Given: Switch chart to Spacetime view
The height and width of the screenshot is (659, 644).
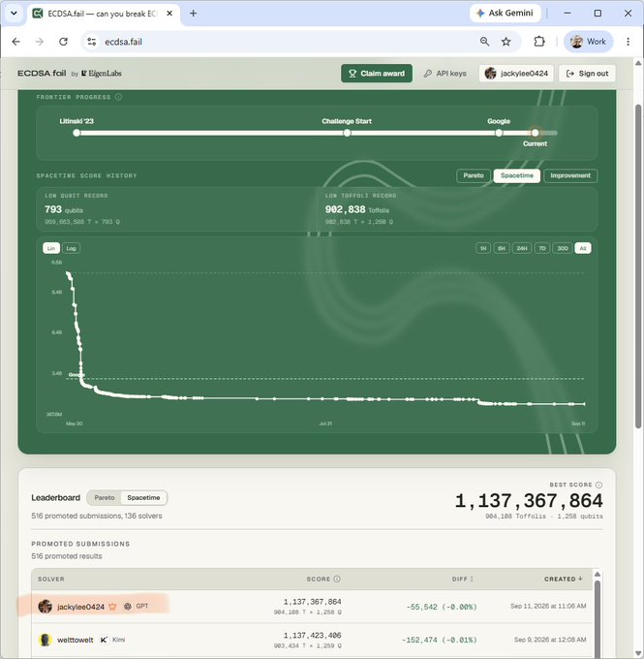Looking at the screenshot, I should point(517,175).
